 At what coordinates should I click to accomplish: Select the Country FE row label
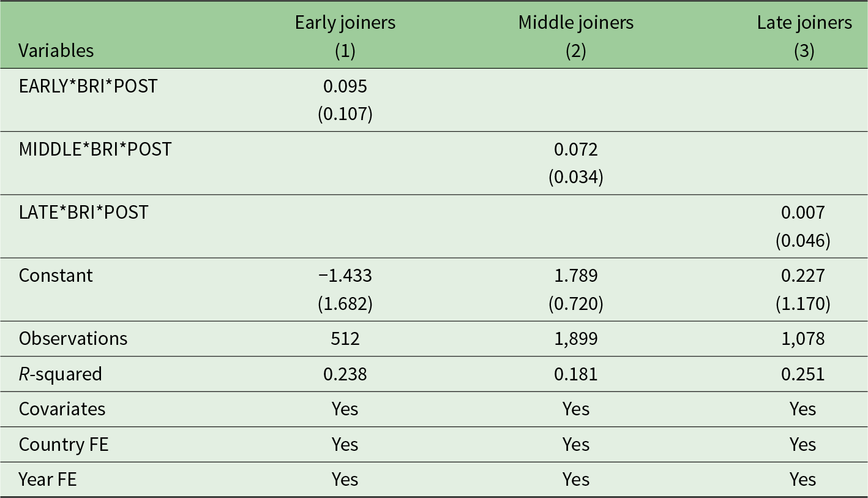point(64,444)
